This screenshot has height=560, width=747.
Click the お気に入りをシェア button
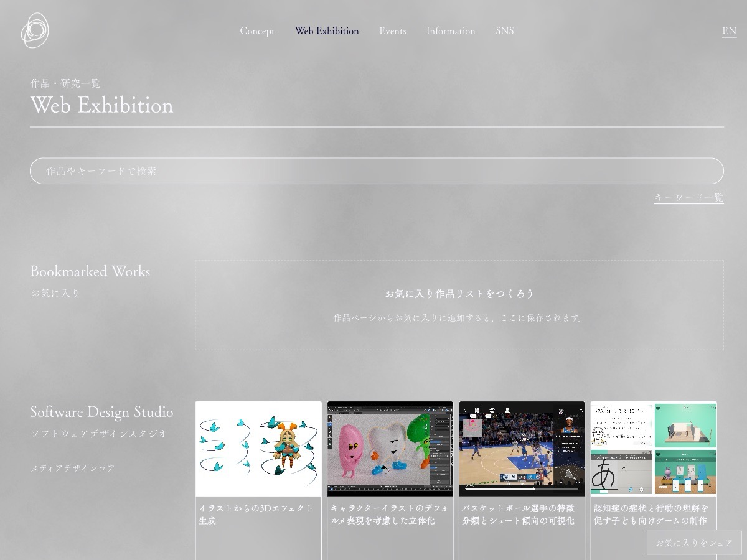click(x=694, y=543)
